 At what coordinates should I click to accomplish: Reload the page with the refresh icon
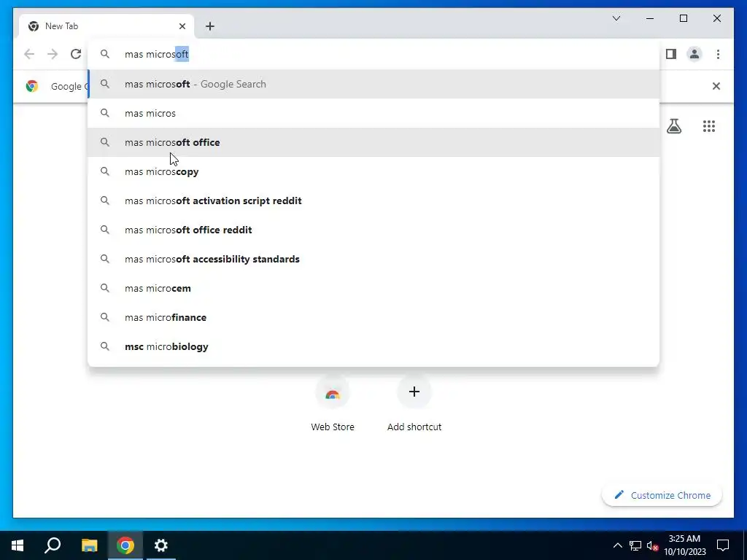click(x=76, y=54)
